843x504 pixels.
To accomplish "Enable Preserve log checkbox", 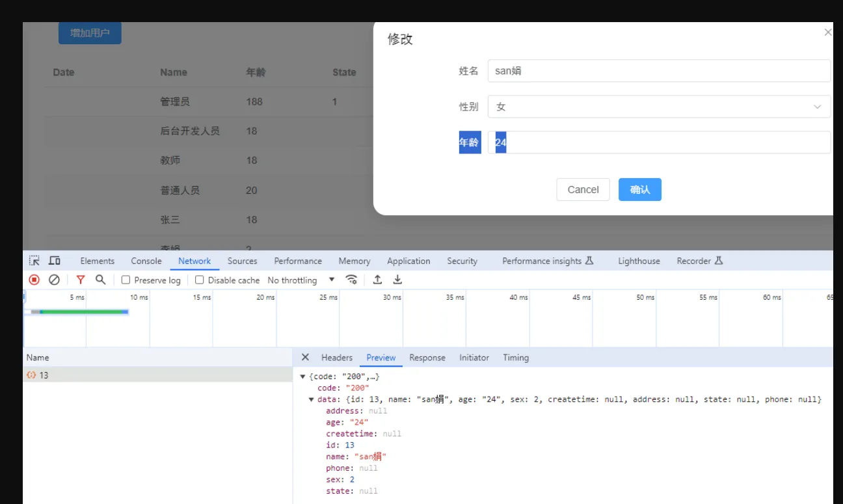I will tap(126, 280).
